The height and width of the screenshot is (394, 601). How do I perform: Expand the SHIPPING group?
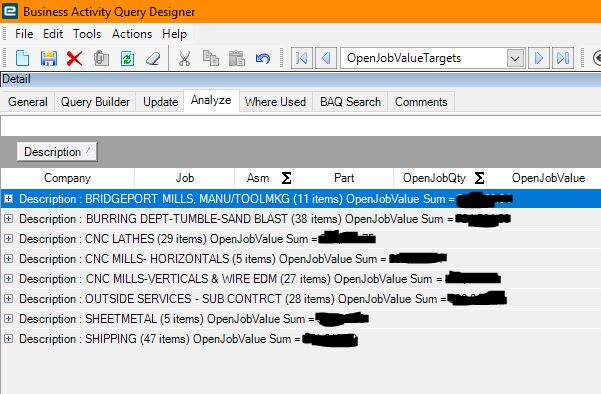pos(8,338)
